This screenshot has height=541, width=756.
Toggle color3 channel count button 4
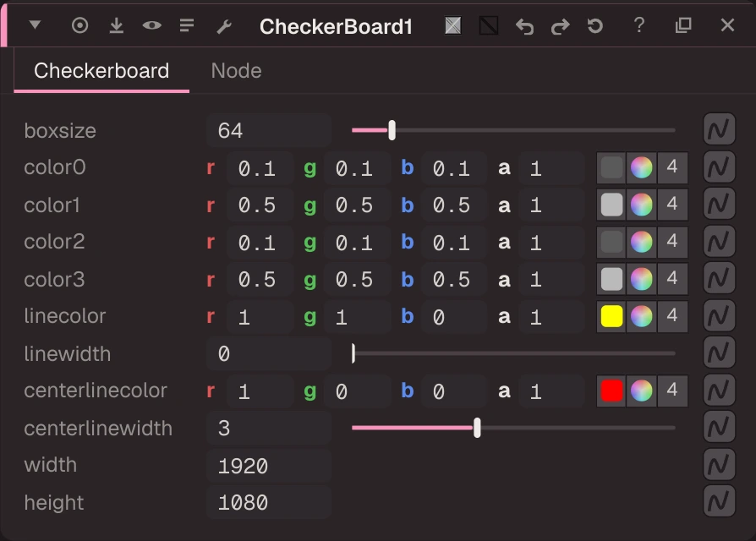(x=672, y=278)
